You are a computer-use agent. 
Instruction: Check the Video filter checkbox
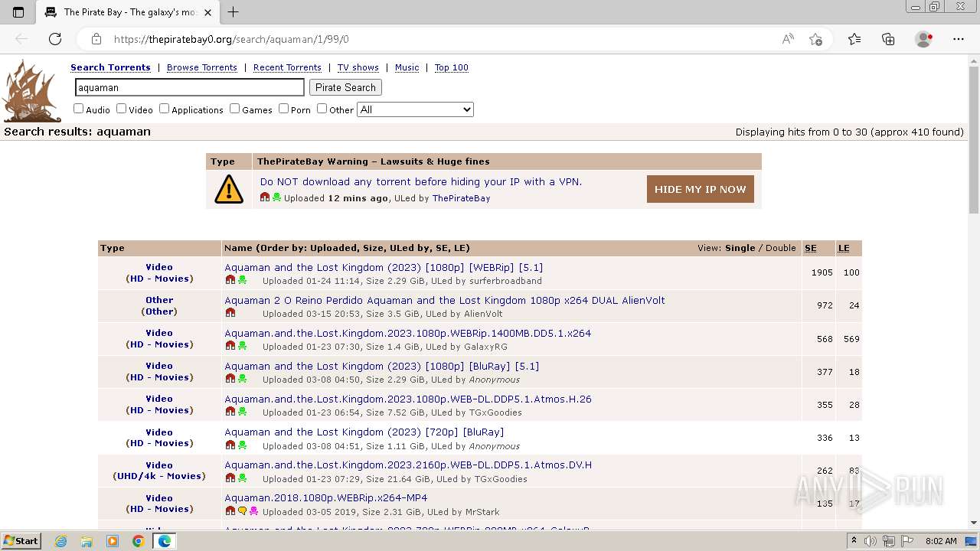coord(121,109)
